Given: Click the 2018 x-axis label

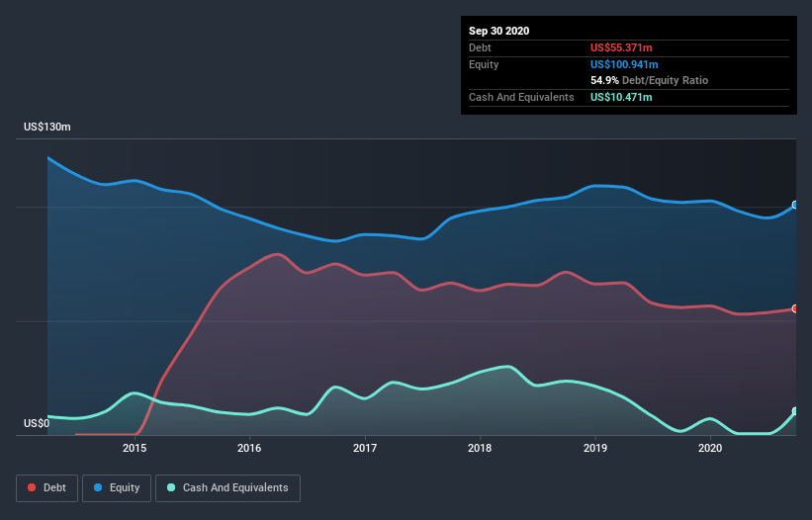Looking at the screenshot, I should 480,448.
